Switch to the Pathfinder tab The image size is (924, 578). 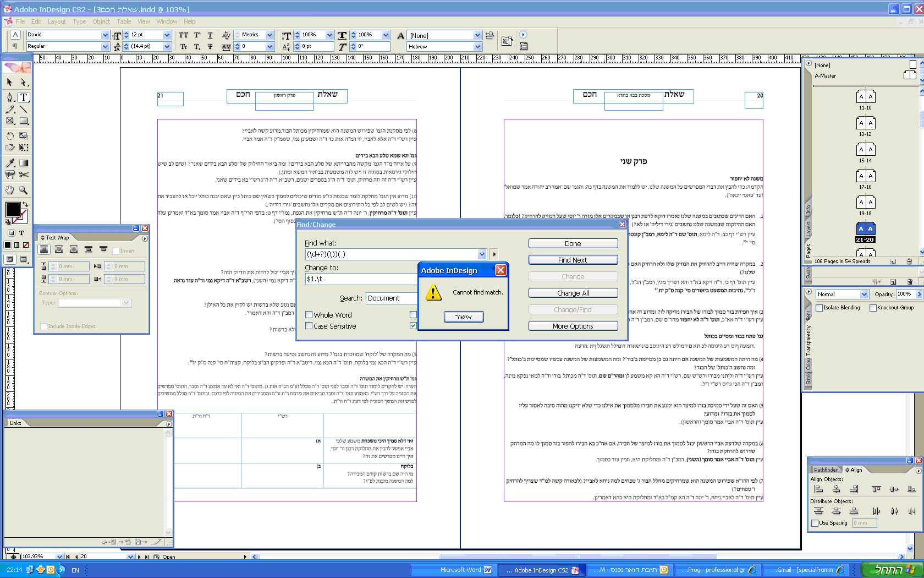tap(825, 470)
